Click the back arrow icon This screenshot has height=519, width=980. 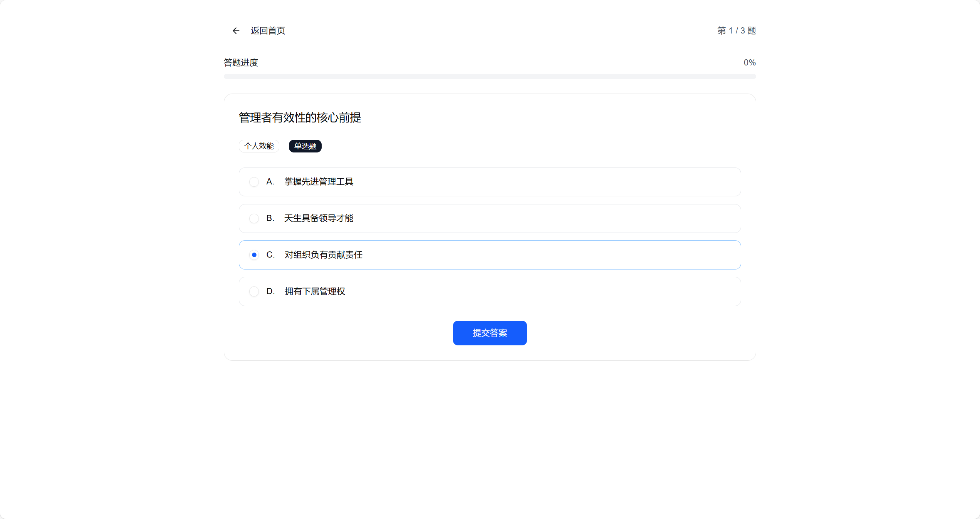tap(236, 31)
